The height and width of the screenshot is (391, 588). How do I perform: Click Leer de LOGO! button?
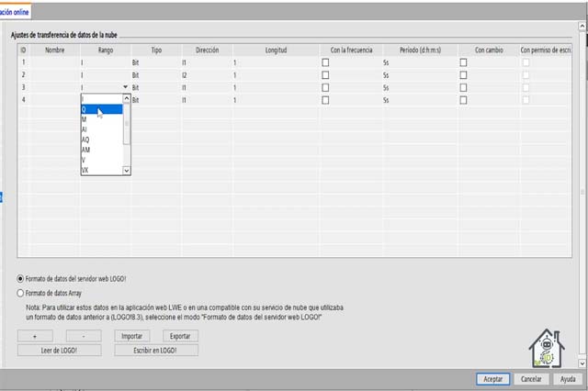tap(61, 350)
